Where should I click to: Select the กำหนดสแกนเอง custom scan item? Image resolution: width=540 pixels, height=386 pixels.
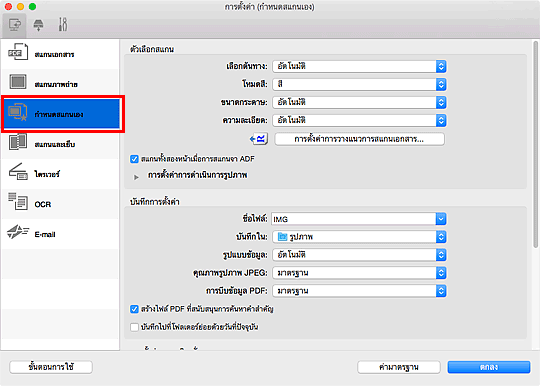click(59, 114)
